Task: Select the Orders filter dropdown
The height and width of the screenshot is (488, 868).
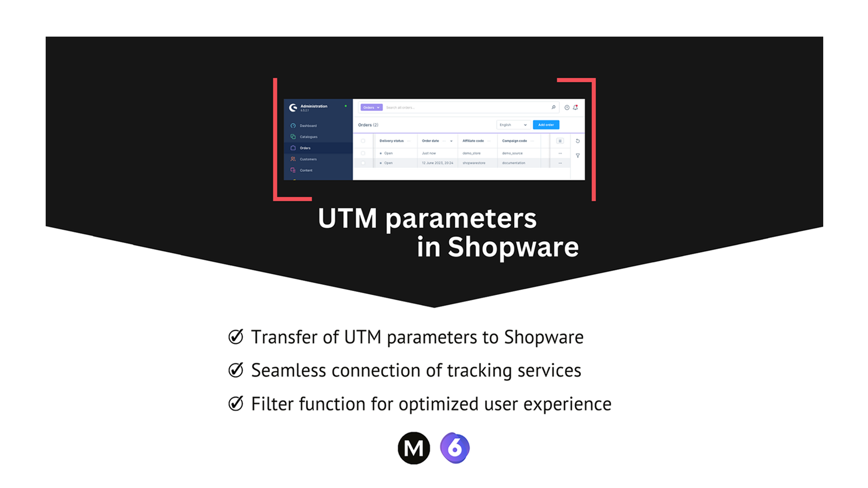Action: 370,107
